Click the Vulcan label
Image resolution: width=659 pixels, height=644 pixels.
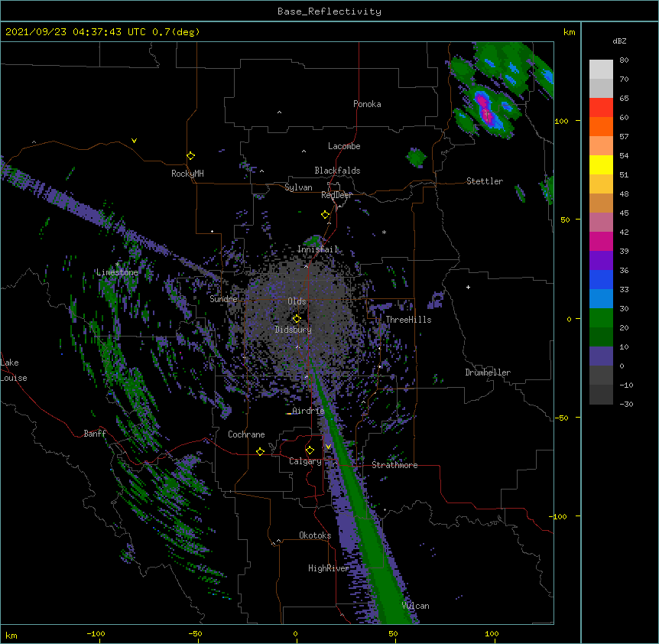(415, 606)
